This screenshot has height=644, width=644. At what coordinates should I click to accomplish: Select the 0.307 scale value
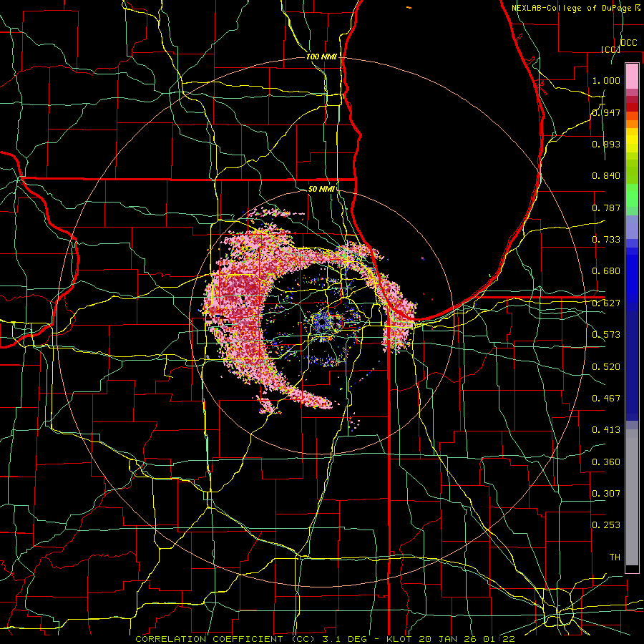click(x=606, y=494)
